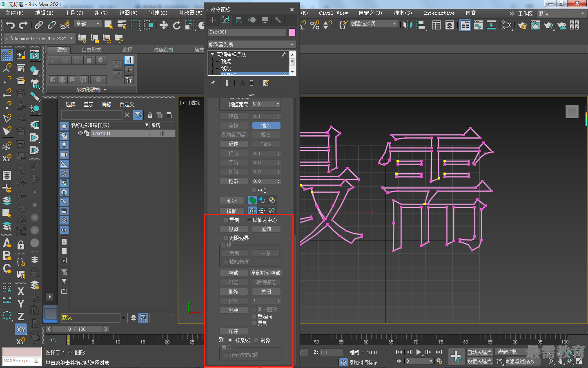Toggle Text001 visibility eye icon
Viewport: 588px width, 368px height.
click(x=80, y=133)
